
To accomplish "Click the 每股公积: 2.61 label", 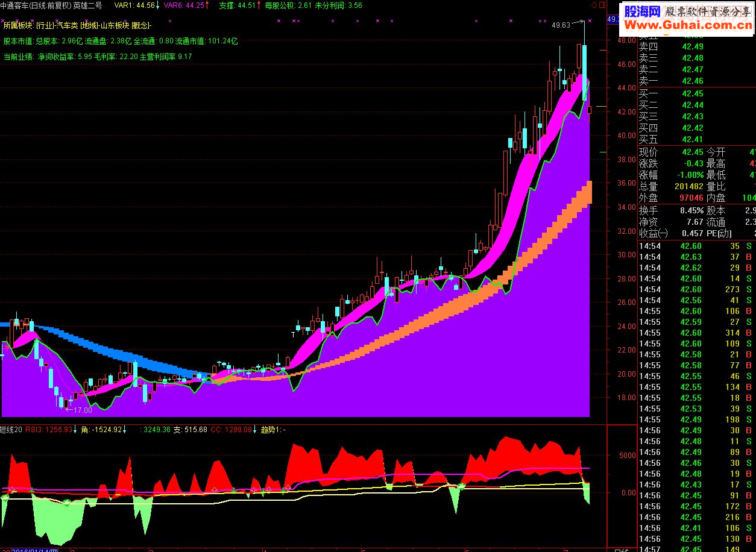I will click(x=288, y=5).
